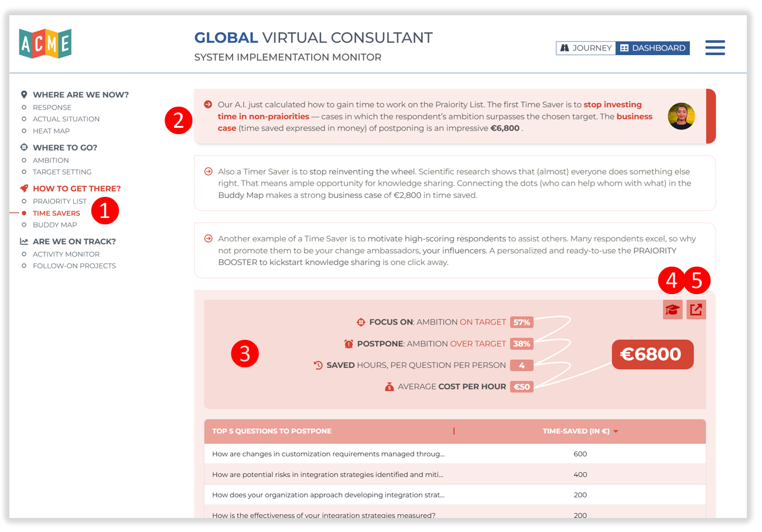Click GLOBAL VIRTUAL CONSULTANT title
The height and width of the screenshot is (532, 762).
[313, 38]
